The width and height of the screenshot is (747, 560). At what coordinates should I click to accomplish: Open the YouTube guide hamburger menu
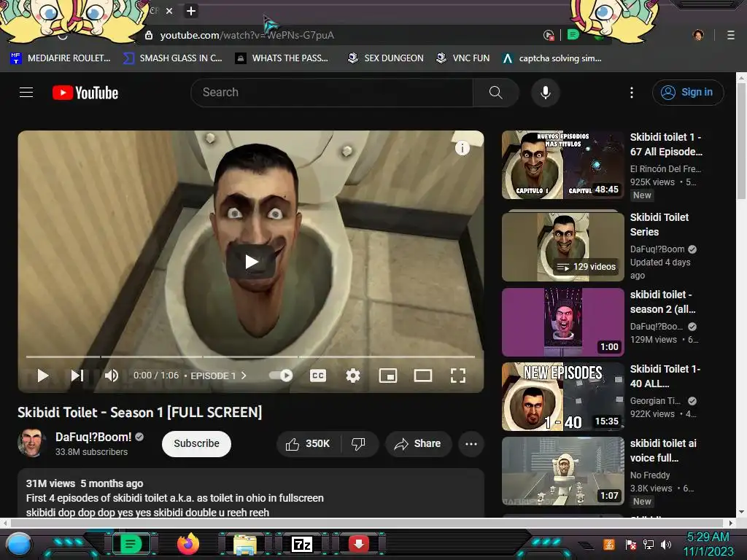point(26,93)
